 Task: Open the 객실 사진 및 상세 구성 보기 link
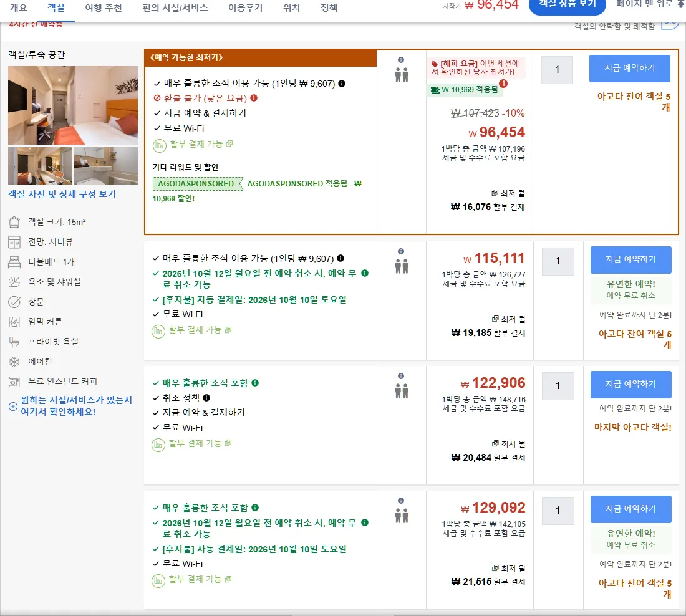pos(62,195)
